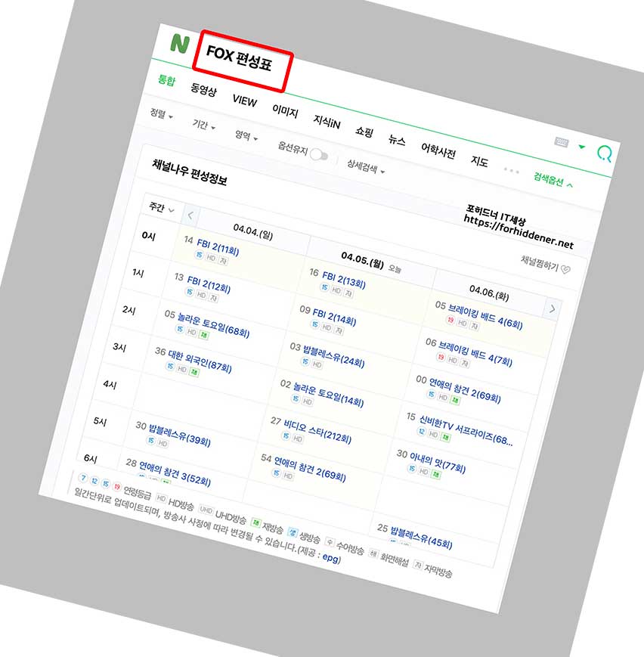Open 밥블레스유(24회) link
This screenshot has width=644, height=657.
tap(333, 356)
